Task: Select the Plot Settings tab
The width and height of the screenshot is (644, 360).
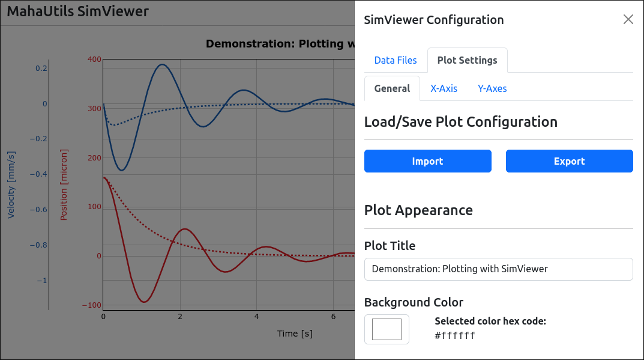Action: click(x=467, y=60)
